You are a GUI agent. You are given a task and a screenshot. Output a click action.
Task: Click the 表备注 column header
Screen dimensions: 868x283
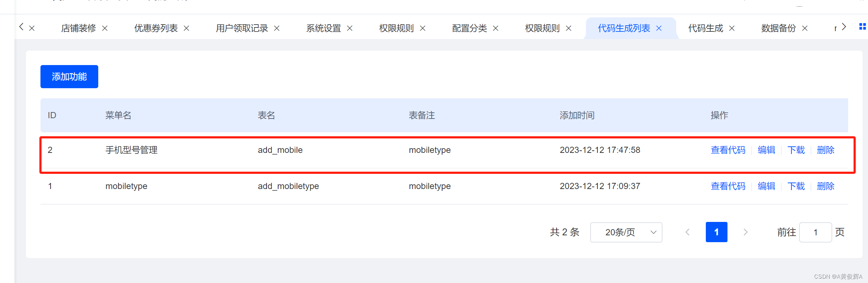tap(422, 115)
